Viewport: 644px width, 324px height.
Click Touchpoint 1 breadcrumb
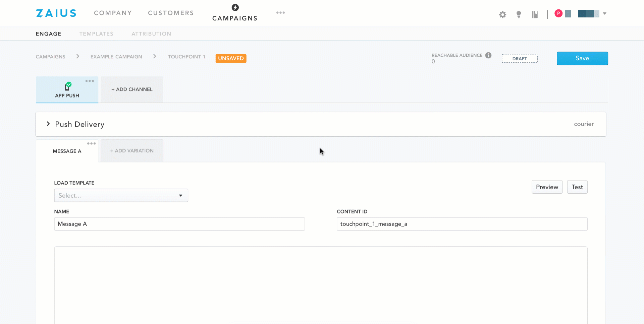click(186, 57)
